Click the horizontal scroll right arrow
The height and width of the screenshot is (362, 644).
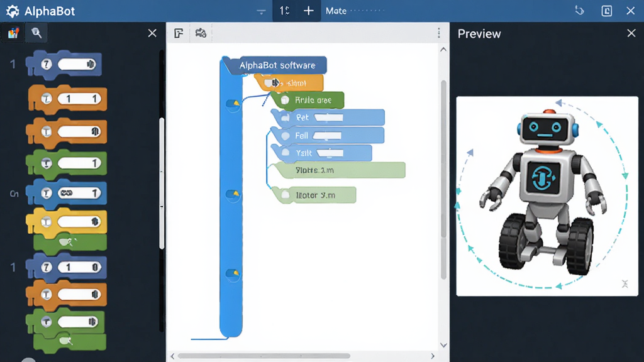tap(433, 356)
